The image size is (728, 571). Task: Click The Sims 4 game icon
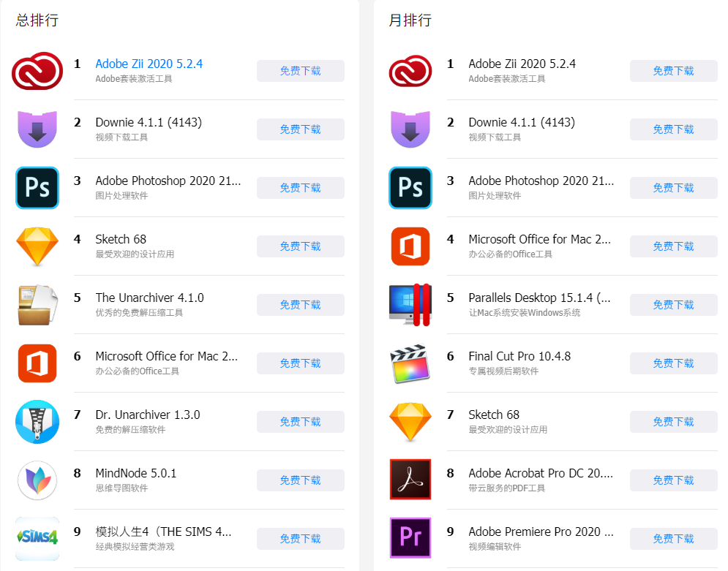coord(37,538)
